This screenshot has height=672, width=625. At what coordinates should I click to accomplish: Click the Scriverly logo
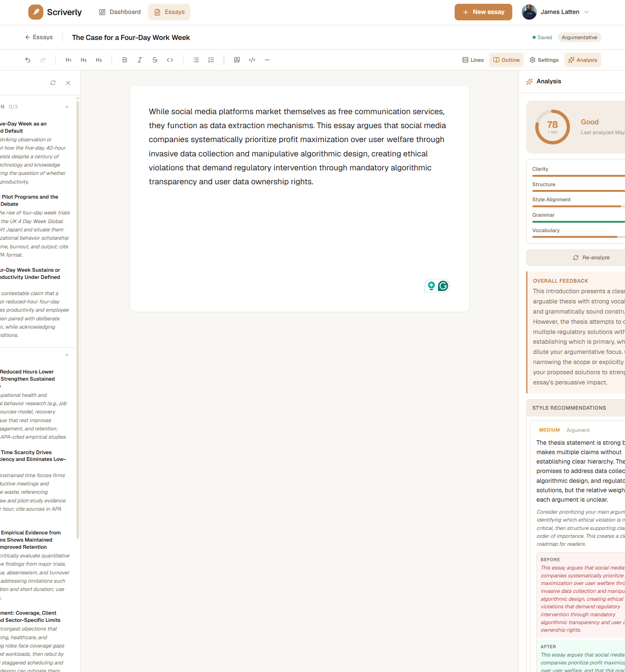(55, 12)
